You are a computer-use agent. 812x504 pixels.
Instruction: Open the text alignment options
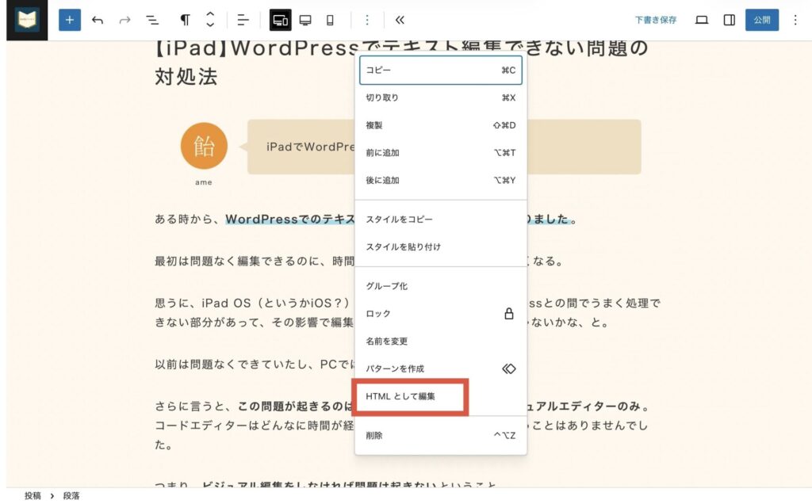(x=243, y=20)
